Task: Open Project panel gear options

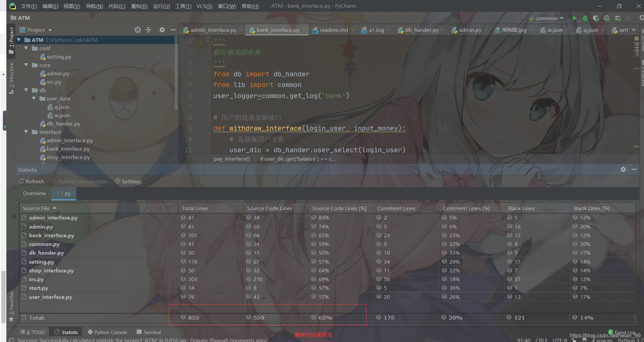Action: [162, 30]
